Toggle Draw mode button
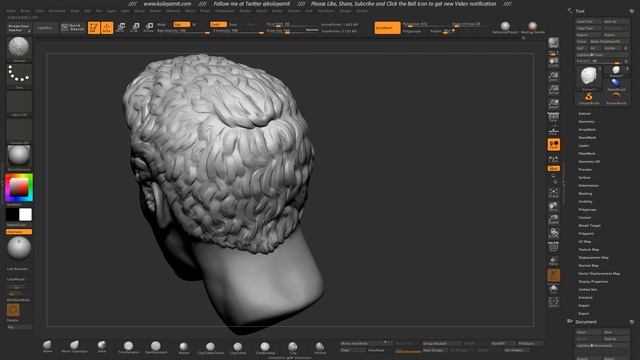Viewport: 640px width, 360px height. point(107,28)
